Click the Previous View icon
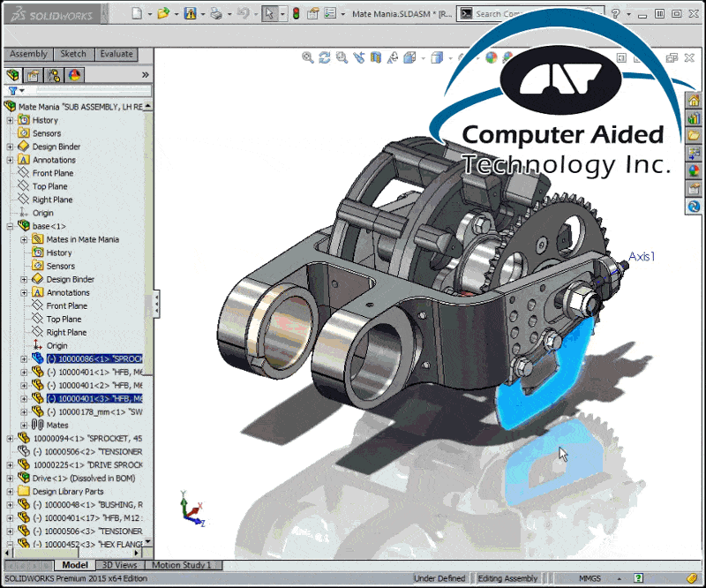 [x=359, y=57]
